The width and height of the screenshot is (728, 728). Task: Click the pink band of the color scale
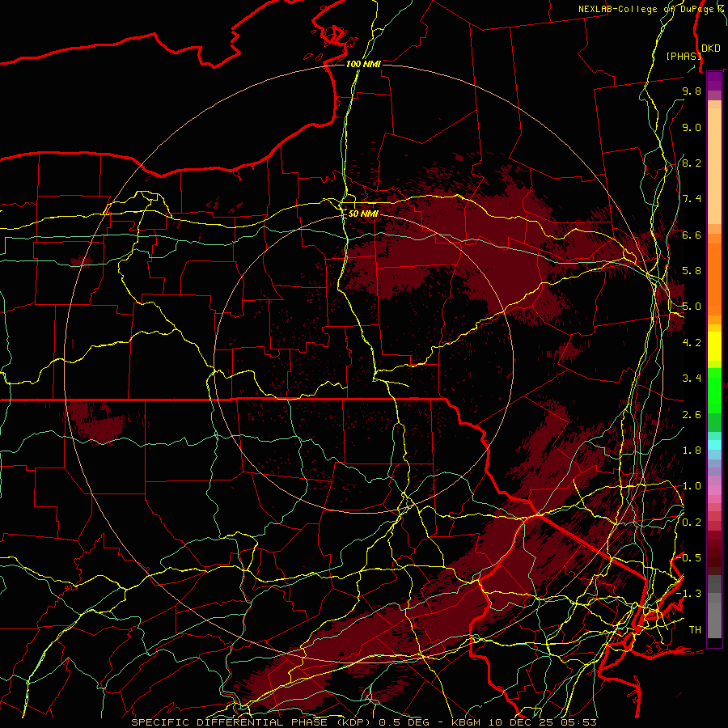pos(714,490)
